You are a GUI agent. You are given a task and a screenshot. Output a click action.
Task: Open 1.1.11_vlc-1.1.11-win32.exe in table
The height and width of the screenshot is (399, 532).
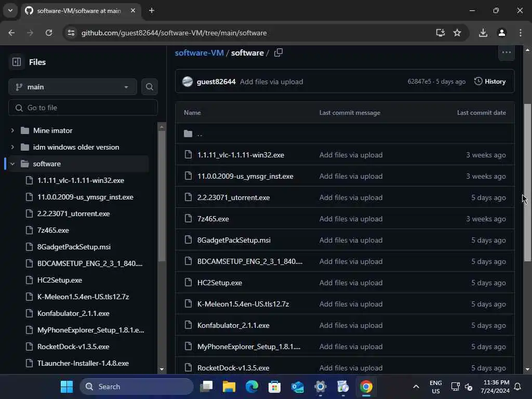tap(241, 155)
